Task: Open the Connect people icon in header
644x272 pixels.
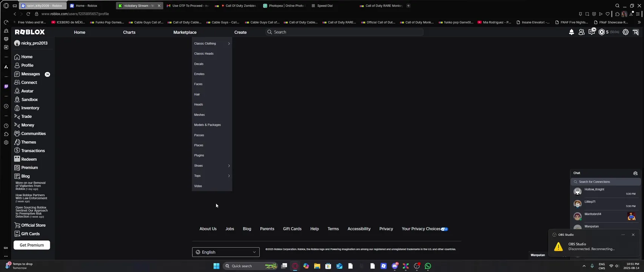Action: pyautogui.click(x=581, y=32)
